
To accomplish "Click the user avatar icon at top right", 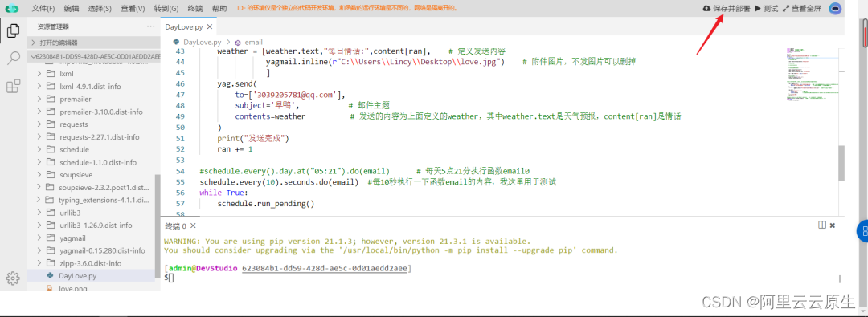I will point(835,8).
